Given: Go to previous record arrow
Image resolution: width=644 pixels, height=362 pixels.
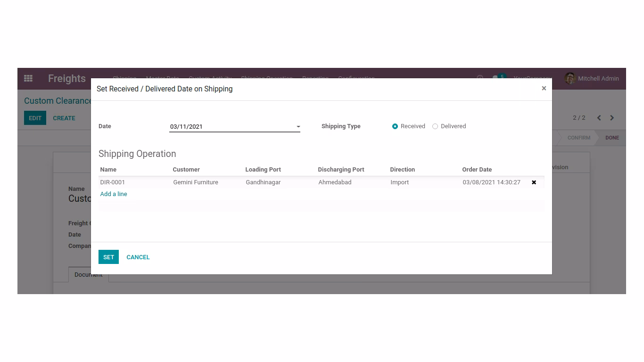Looking at the screenshot, I should pos(599,118).
